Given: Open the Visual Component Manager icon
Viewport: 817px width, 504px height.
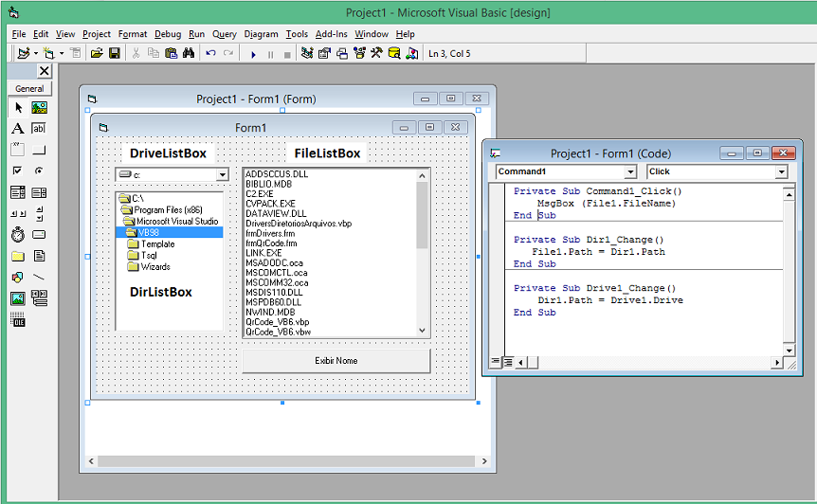Looking at the screenshot, I should (412, 53).
